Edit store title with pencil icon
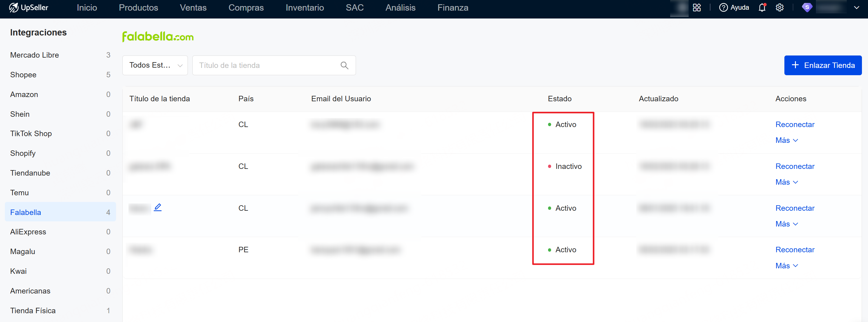 (x=158, y=207)
